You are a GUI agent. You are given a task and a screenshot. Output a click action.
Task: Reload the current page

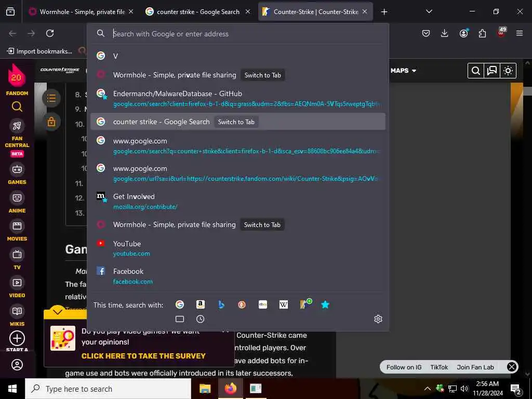tap(50, 33)
